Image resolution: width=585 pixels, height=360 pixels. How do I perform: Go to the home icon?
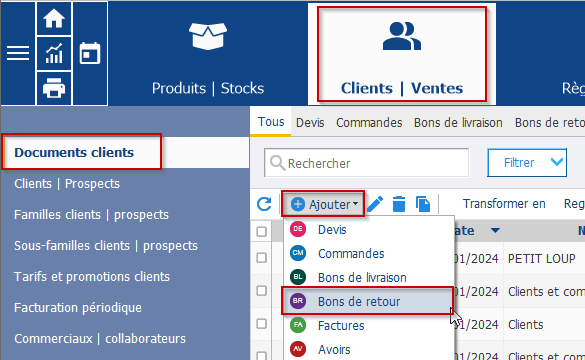pyautogui.click(x=54, y=19)
